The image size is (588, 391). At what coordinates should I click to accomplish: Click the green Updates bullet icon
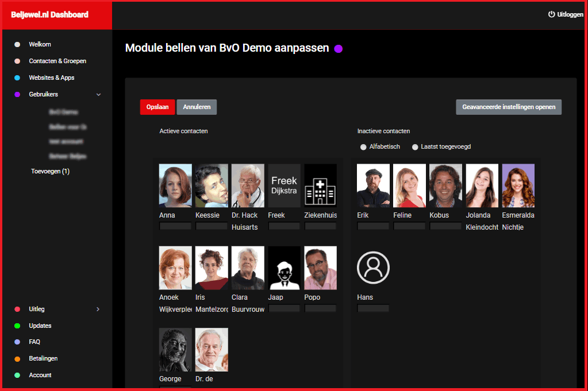[17, 326]
